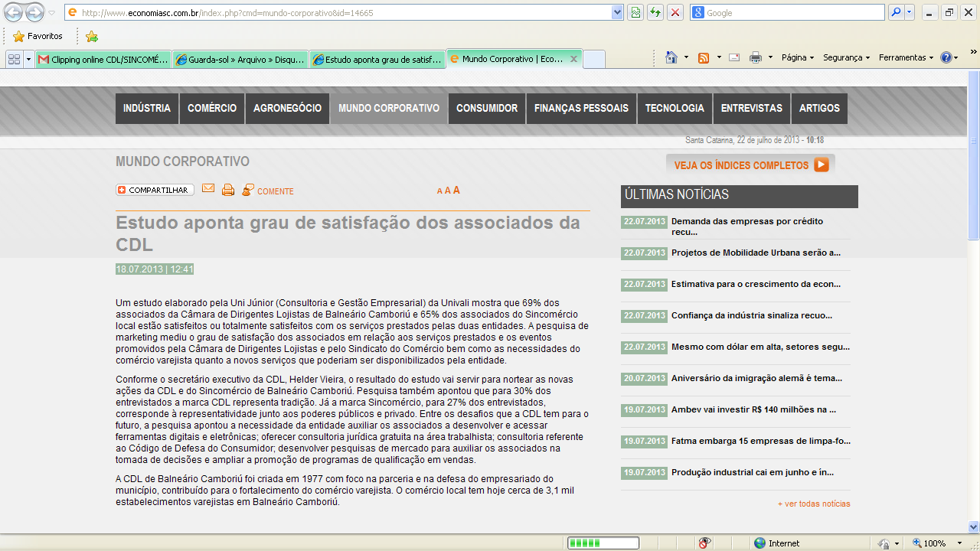980x551 pixels.
Task: Open news Estimativa para o crescimento da econ
Action: pos(756,284)
